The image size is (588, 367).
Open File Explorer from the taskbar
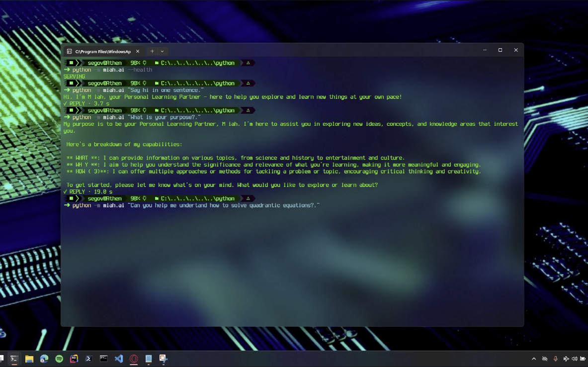click(29, 359)
